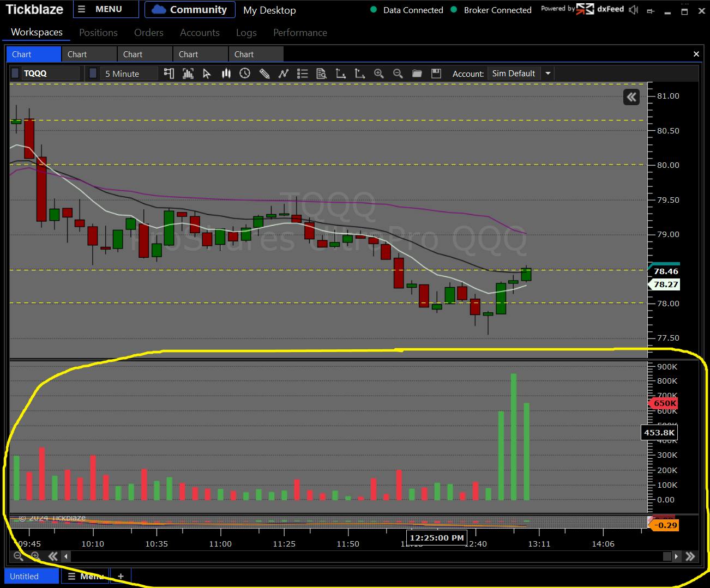Click the horizontal scrollbar thumb
The image size is (710, 588).
tap(667, 556)
